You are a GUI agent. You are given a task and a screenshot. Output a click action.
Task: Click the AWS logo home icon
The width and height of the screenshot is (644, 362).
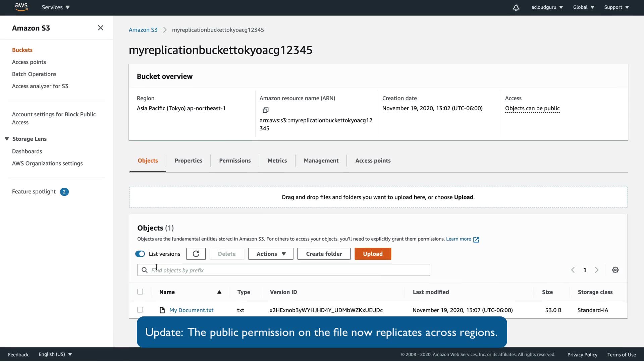pos(21,7)
